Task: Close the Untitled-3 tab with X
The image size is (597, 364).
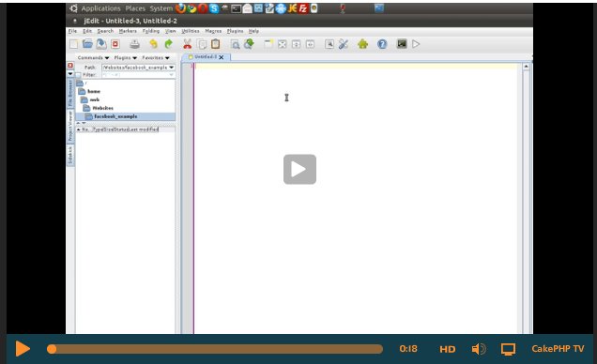Action: [x=222, y=57]
